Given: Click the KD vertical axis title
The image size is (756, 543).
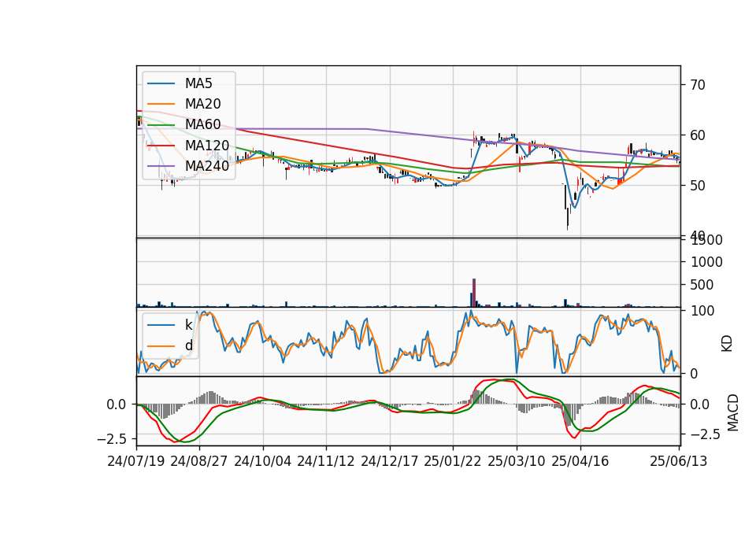Looking at the screenshot, I should point(727,344).
